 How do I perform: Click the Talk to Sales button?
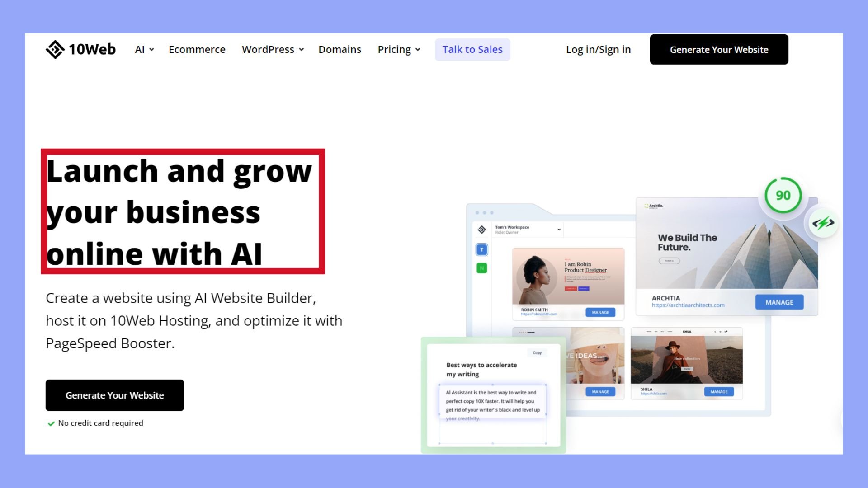tap(472, 49)
